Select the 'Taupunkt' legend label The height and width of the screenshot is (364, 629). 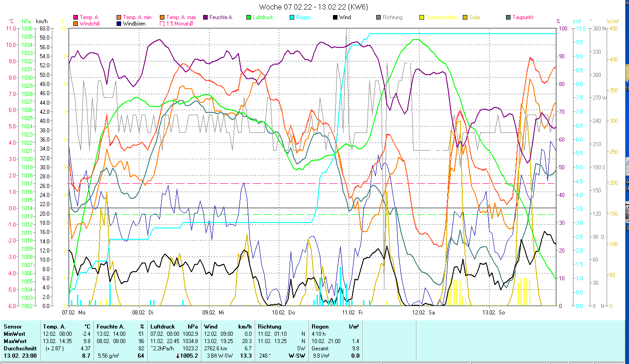(x=523, y=17)
